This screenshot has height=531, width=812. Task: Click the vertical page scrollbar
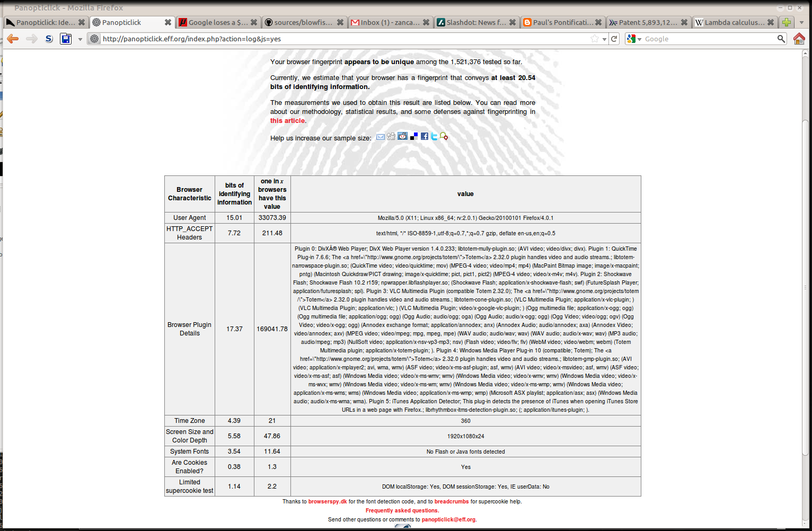[x=806, y=286]
